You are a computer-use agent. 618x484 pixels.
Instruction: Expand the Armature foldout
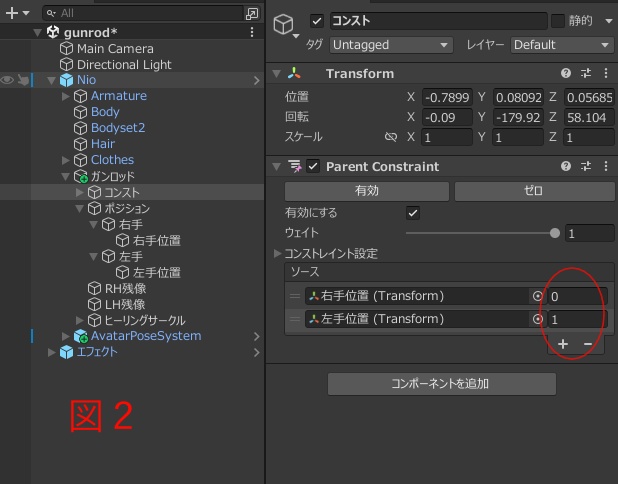(x=65, y=96)
